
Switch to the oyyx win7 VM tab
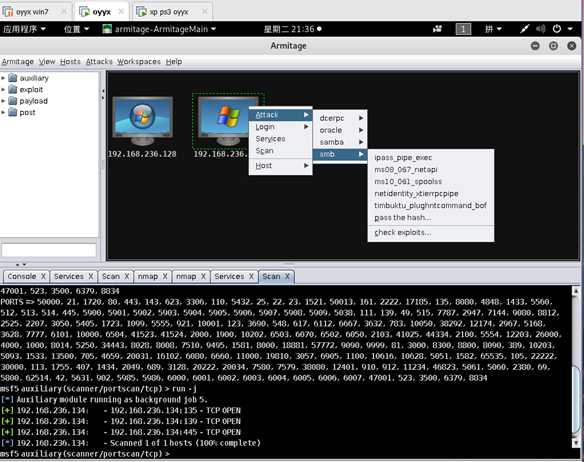[x=32, y=12]
